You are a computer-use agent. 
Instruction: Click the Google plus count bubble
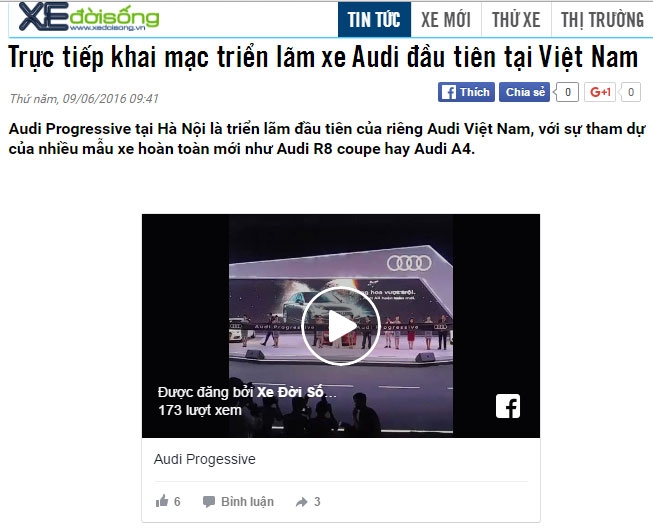pyautogui.click(x=631, y=92)
